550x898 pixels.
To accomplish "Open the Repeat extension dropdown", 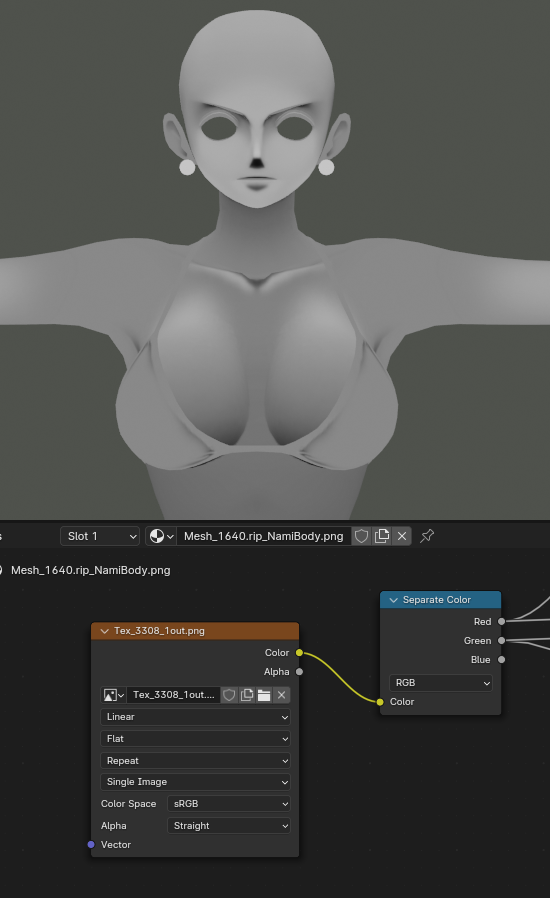I will click(x=195, y=761).
